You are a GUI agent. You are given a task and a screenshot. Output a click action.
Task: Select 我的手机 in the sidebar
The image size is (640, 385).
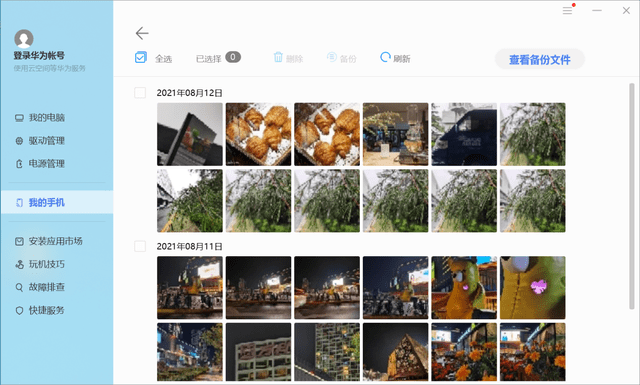[x=57, y=202]
